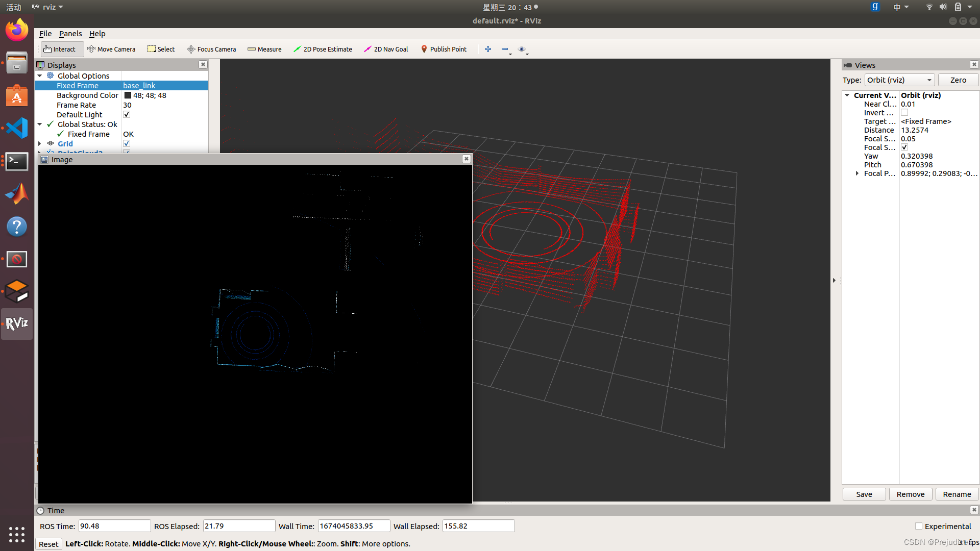Click the Publish Point tool
Image resolution: width=980 pixels, height=551 pixels.
click(444, 49)
